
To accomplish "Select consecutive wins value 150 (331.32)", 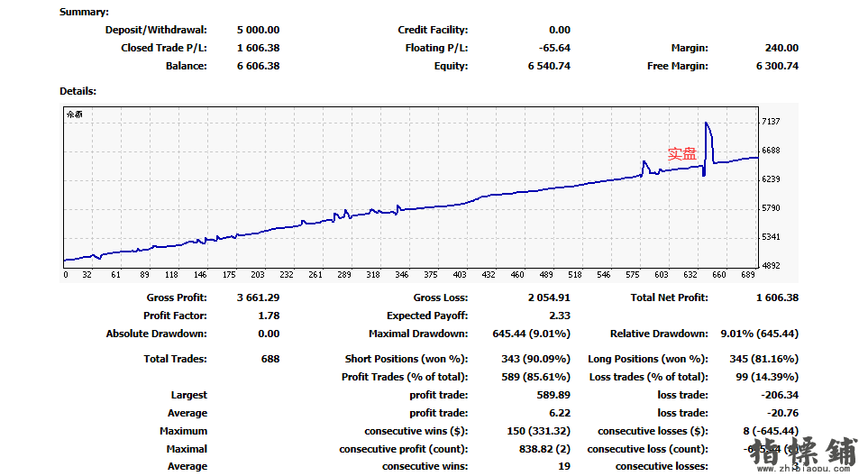I will (x=539, y=431).
